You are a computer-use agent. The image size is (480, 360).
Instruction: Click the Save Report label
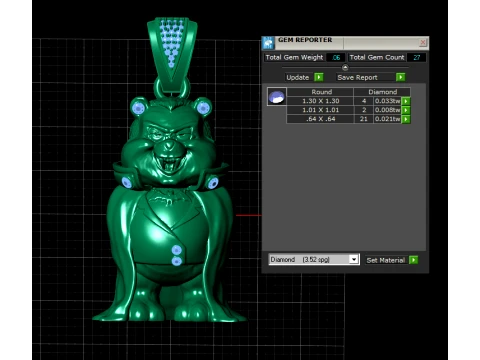(357, 77)
